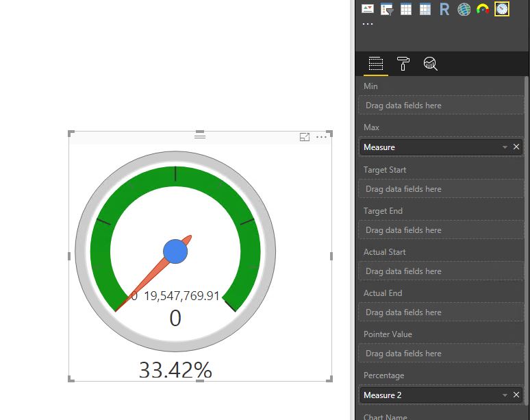This screenshot has height=420, width=530.
Task: Pick the colored dial gauge custom visual
Action: [x=483, y=9]
